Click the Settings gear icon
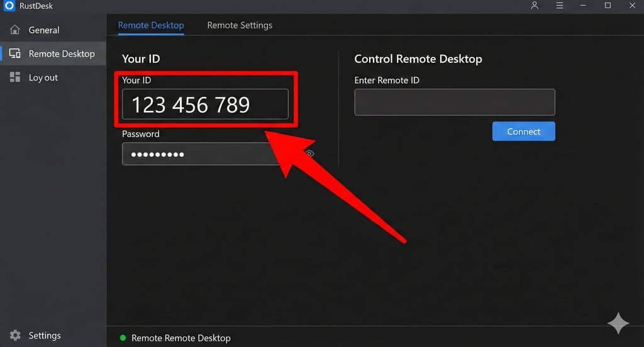This screenshot has width=644, height=347. pyautogui.click(x=15, y=335)
